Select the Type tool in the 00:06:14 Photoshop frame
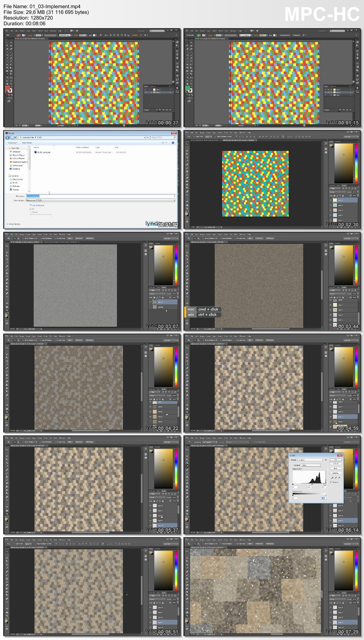The height and width of the screenshot is (640, 364). coord(187,500)
